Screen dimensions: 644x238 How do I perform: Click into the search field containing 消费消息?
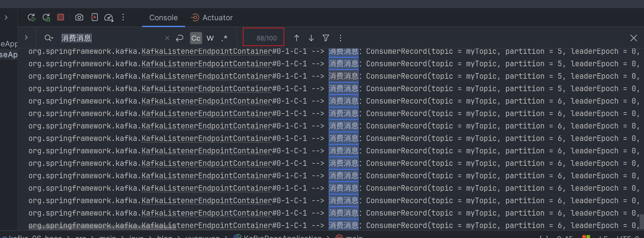[112, 38]
